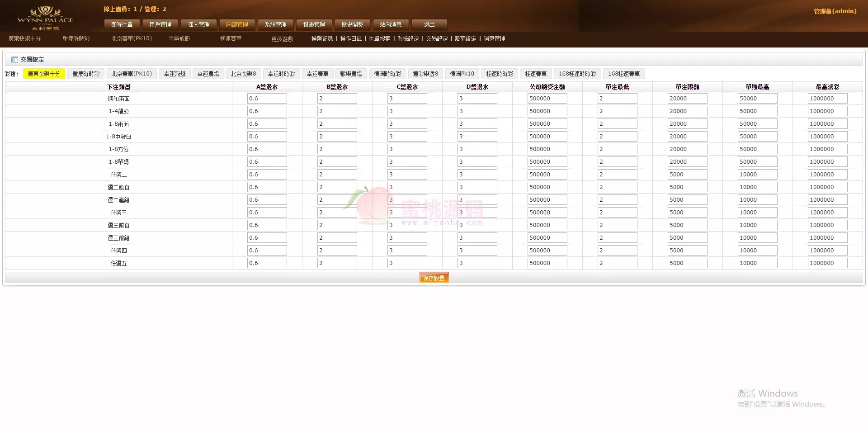Viewport: 868px width, 431px height.
Task: Expand the 更多遊戲 games list
Action: pos(282,39)
